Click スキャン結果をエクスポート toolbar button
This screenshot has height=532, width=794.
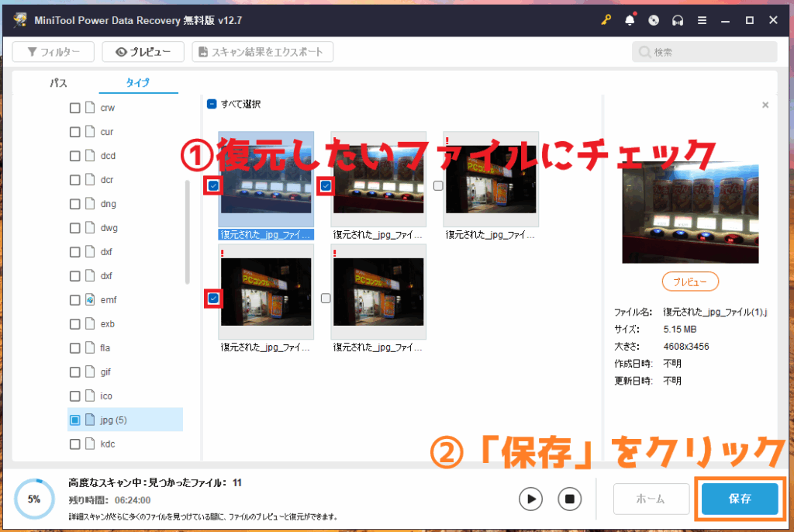[263, 52]
